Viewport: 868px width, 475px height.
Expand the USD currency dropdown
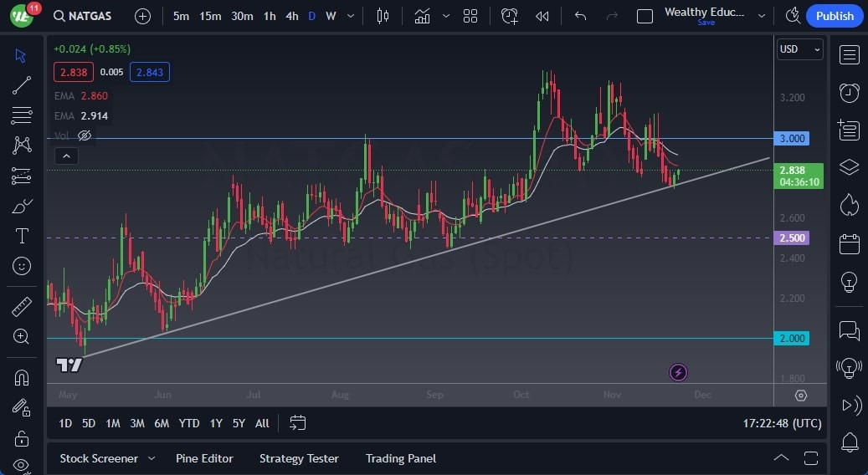tap(800, 49)
